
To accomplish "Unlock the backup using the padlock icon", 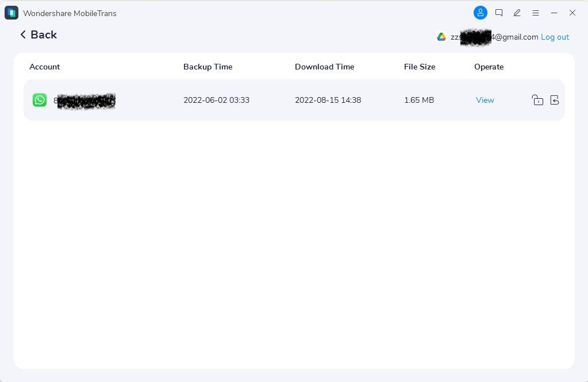I will (x=537, y=99).
